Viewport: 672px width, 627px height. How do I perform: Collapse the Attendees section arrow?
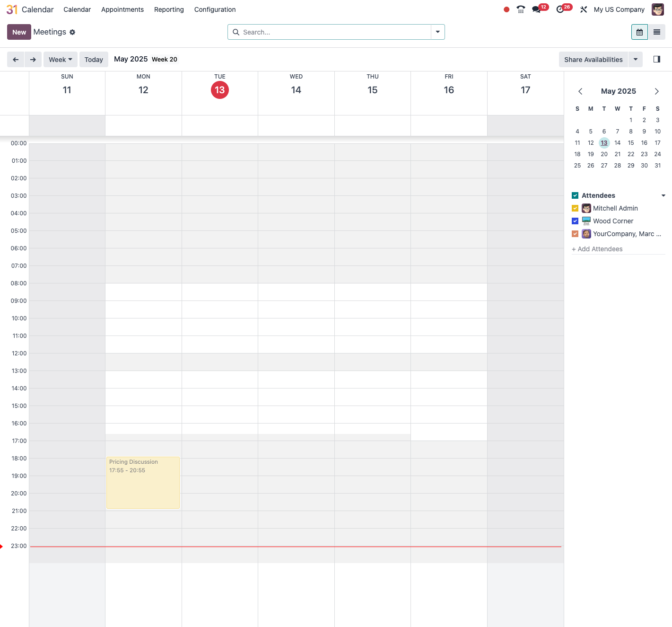point(663,195)
